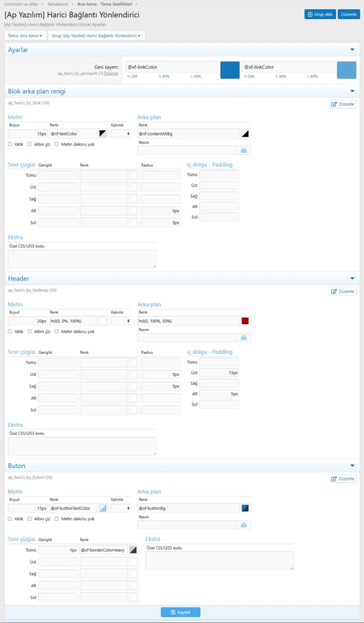Click the @xf-buttonBg color picker icon
Viewport: 364px width, 623px height.
[x=245, y=508]
